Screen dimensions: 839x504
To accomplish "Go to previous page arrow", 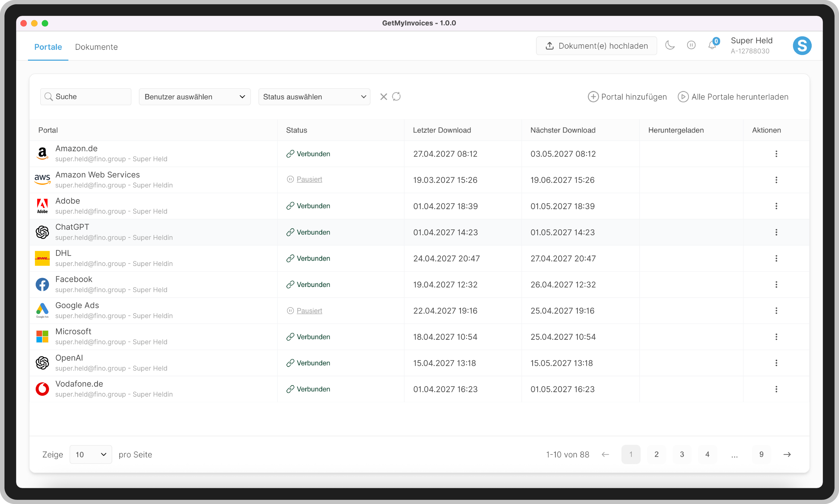I will [x=605, y=454].
